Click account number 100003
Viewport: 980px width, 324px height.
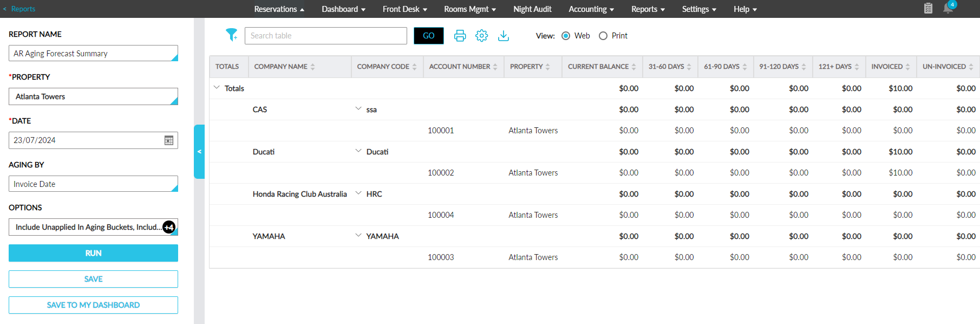pyautogui.click(x=441, y=257)
